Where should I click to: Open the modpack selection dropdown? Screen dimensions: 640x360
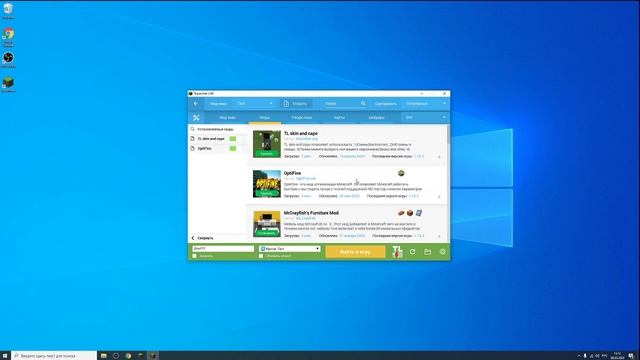point(254,104)
